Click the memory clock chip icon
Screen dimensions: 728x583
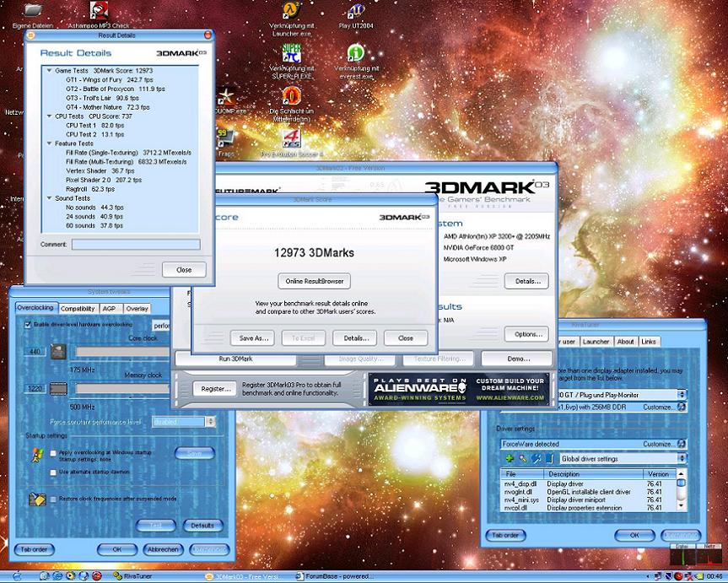coord(58,388)
